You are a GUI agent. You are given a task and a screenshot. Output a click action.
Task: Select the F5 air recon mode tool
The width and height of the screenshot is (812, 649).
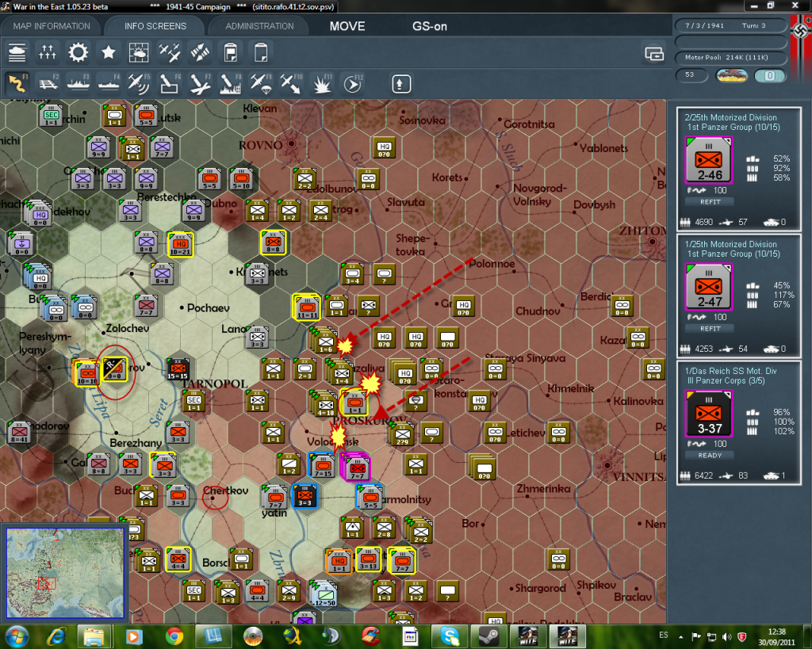pos(139,84)
